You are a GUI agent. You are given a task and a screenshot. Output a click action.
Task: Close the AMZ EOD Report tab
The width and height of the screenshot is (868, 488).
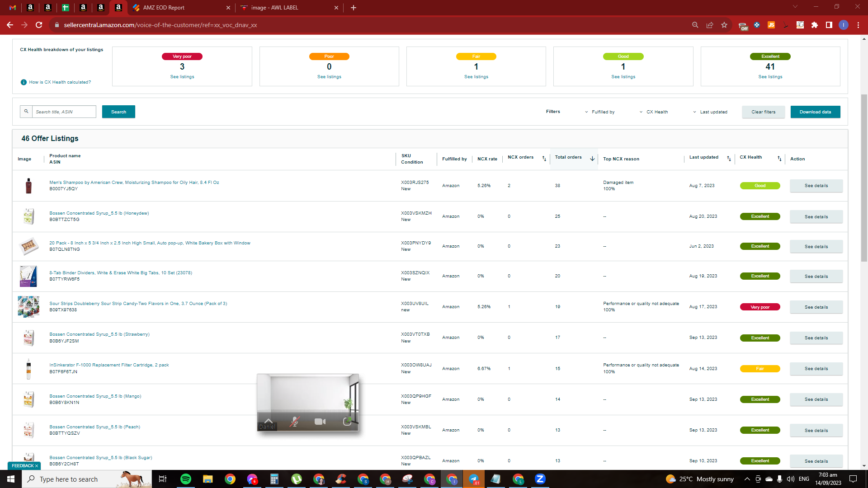point(228,8)
